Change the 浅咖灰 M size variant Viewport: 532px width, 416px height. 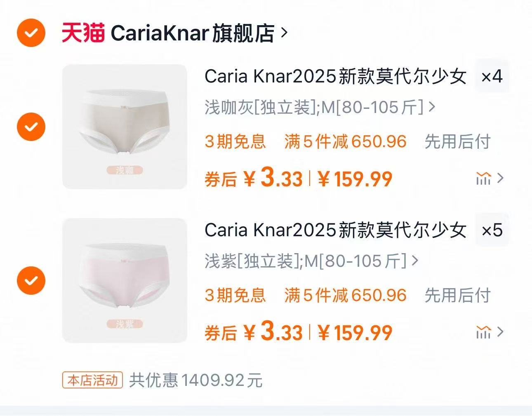coord(320,107)
